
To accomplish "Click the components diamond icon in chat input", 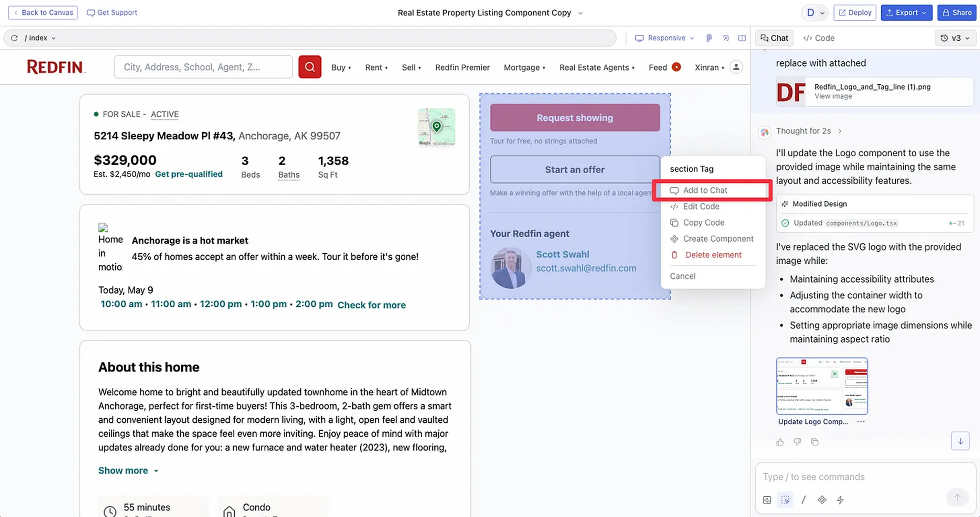I will 822,500.
